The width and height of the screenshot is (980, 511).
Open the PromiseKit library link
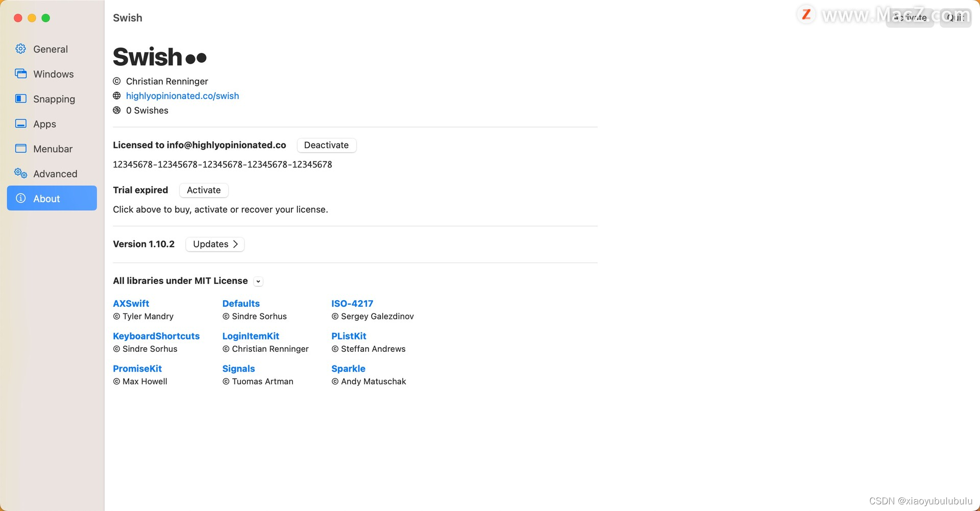(137, 368)
